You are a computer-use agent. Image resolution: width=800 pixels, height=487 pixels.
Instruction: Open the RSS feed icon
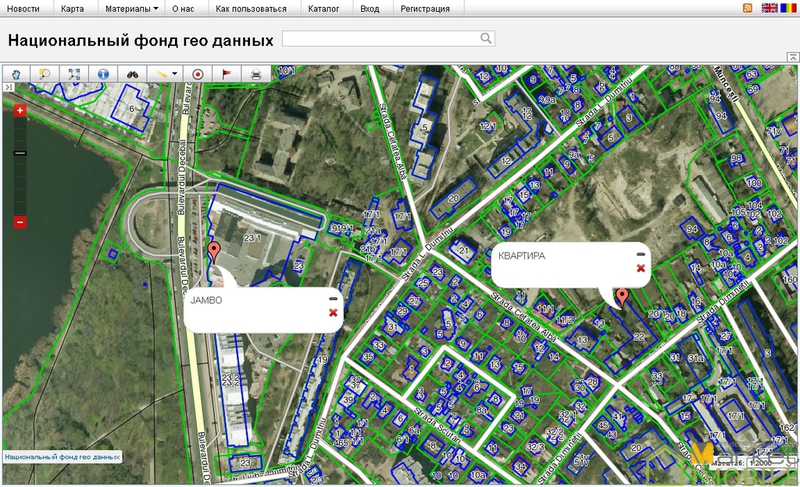point(747,8)
